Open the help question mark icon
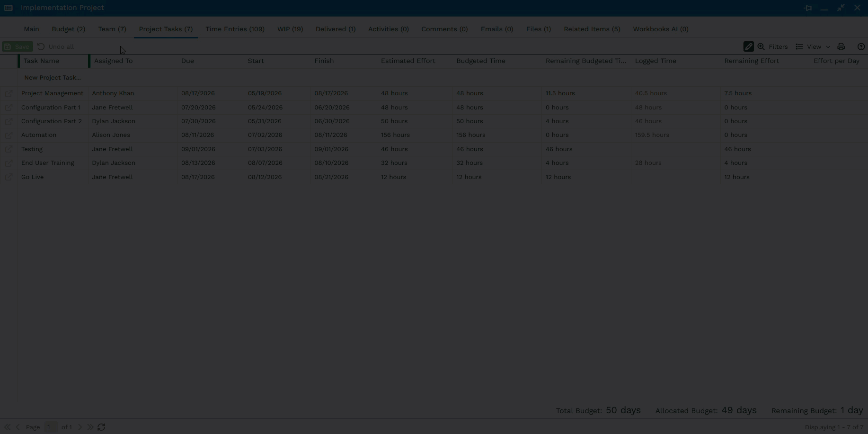 (x=861, y=46)
